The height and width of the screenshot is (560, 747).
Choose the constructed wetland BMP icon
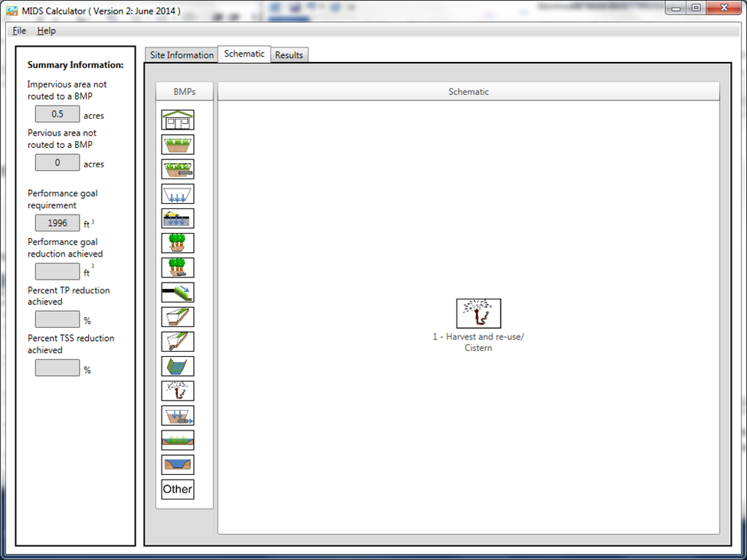(x=178, y=440)
